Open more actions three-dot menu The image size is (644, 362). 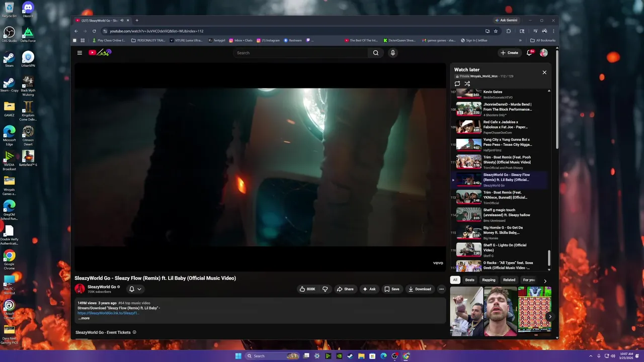(441, 289)
